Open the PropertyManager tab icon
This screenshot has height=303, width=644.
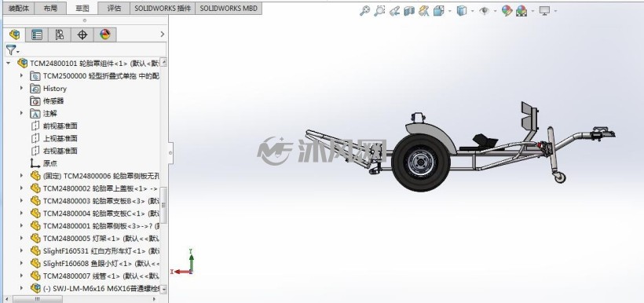pos(37,35)
